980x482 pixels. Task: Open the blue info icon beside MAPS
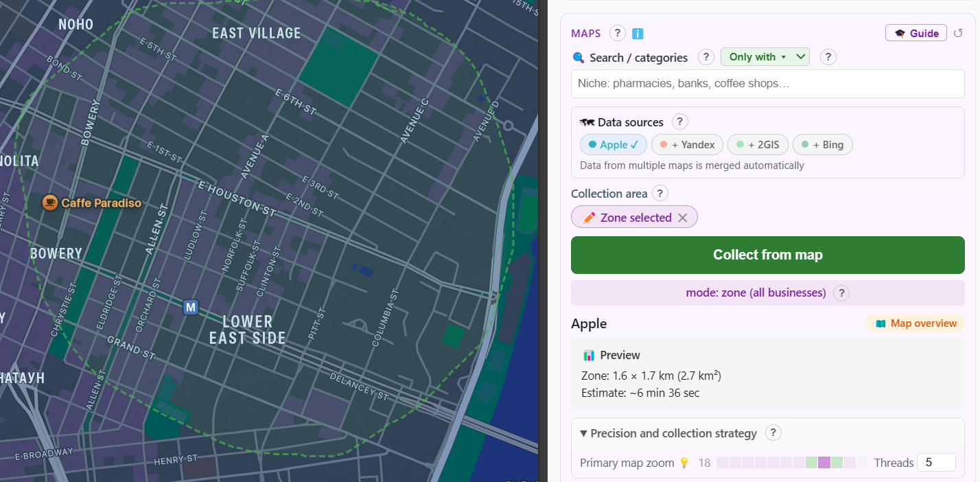pos(638,34)
